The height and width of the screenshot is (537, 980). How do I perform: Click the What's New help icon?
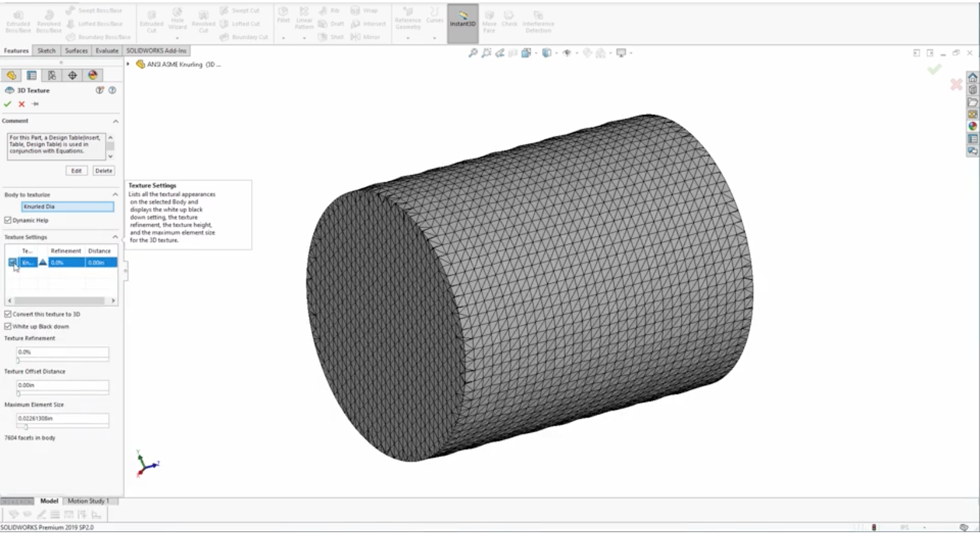coord(100,90)
